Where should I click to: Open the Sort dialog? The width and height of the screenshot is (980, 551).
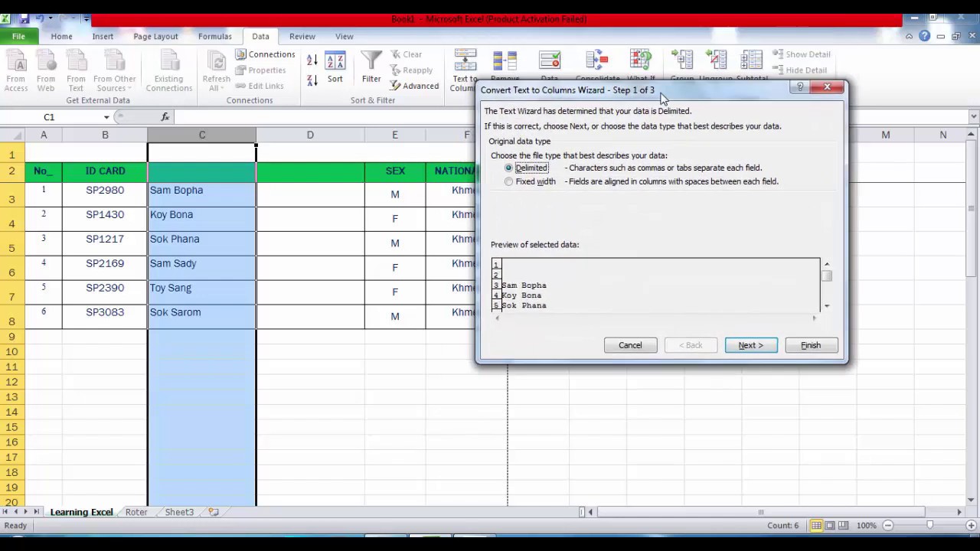(x=335, y=67)
